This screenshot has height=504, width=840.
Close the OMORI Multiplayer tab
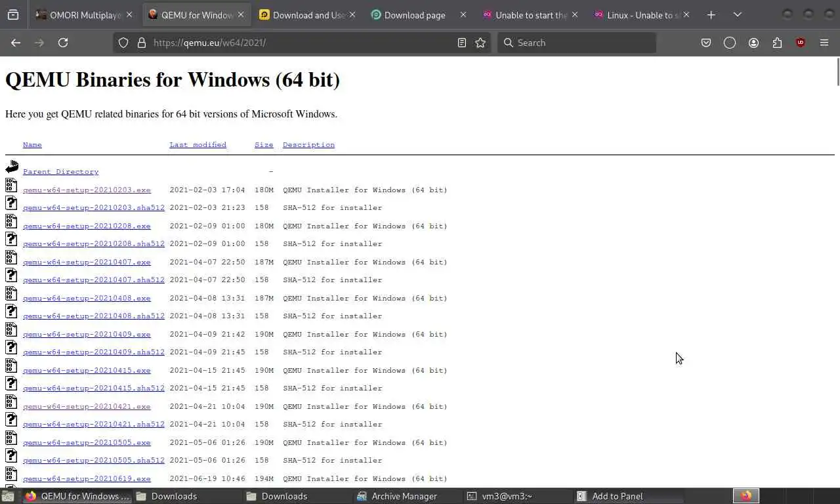[x=129, y=14]
